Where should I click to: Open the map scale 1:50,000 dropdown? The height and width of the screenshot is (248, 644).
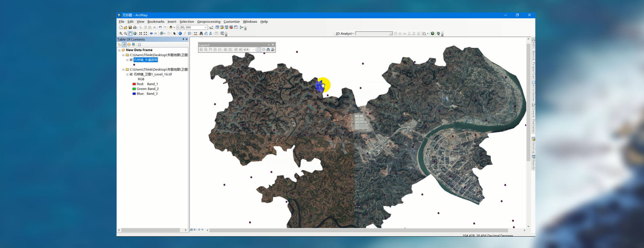206,27
